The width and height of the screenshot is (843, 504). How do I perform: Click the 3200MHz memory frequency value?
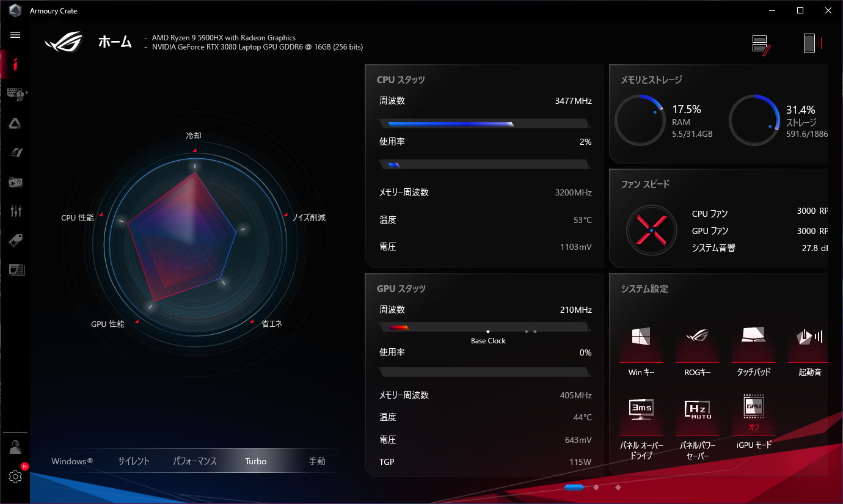573,192
